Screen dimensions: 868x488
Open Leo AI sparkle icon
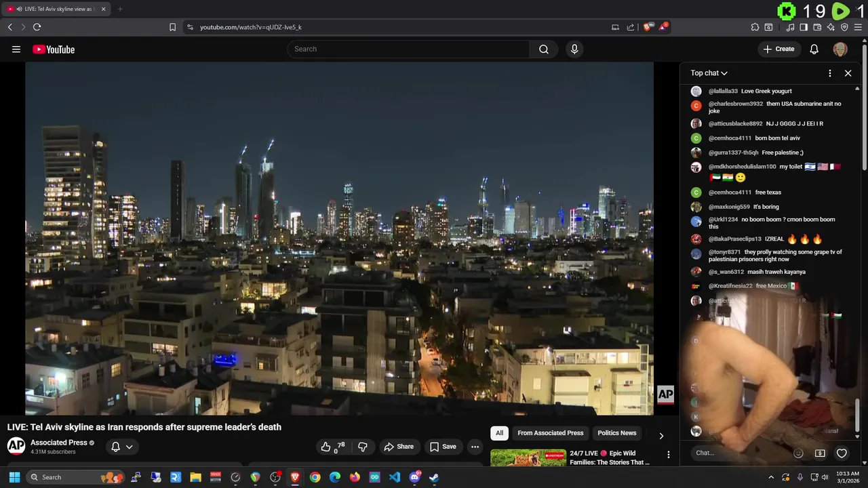pos(831,27)
